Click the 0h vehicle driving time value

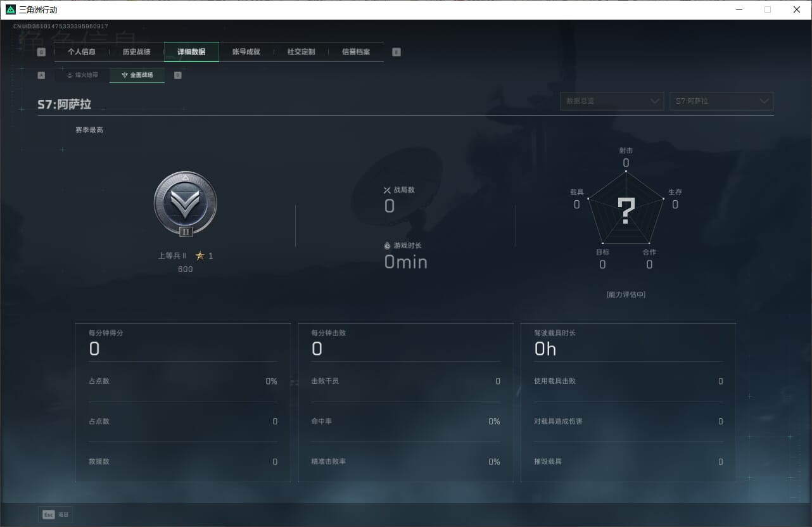(545, 349)
